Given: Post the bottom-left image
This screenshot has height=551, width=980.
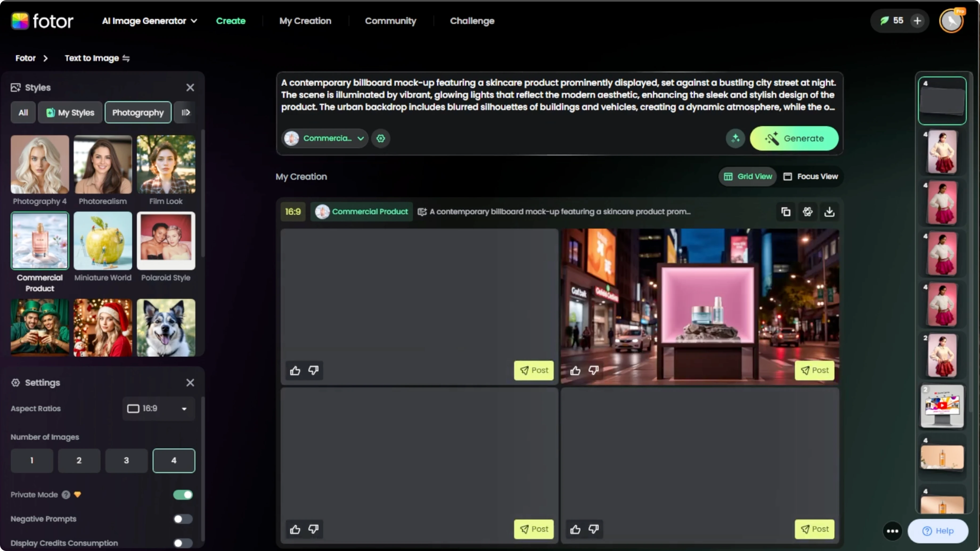Looking at the screenshot, I should click(x=534, y=529).
